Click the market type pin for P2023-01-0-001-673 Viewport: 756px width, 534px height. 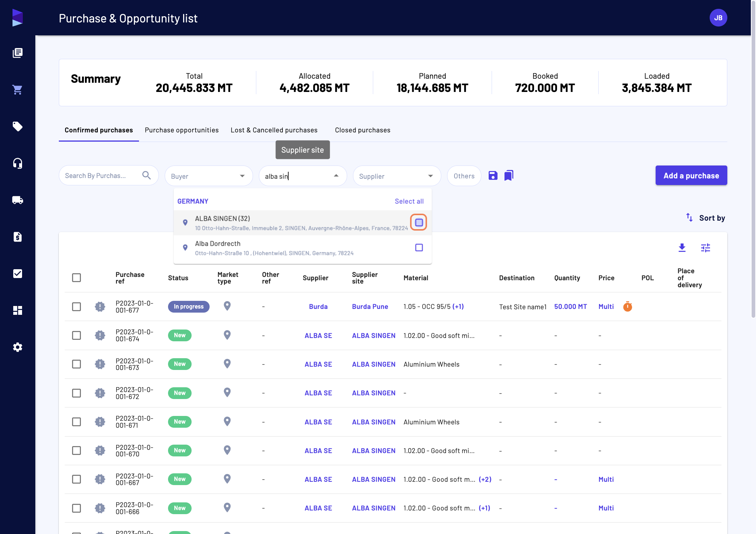pos(227,363)
